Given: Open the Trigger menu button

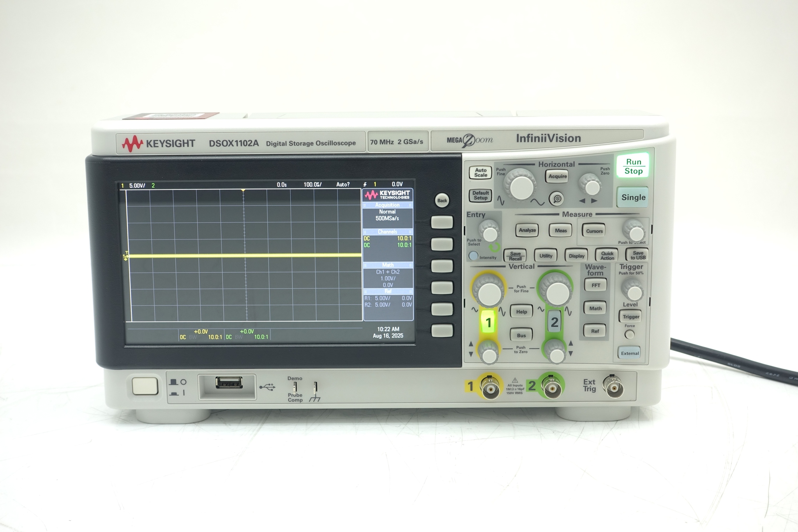Looking at the screenshot, I should 630,316.
